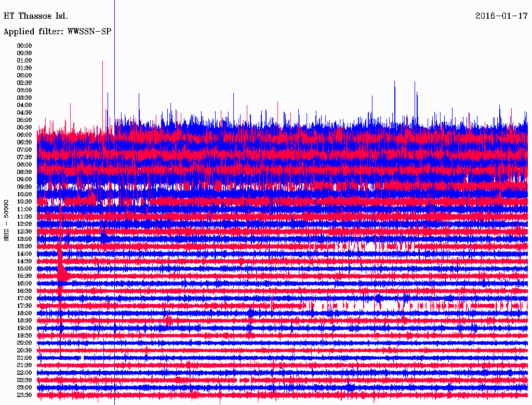Select the 01:30 time label

[x=24, y=68]
